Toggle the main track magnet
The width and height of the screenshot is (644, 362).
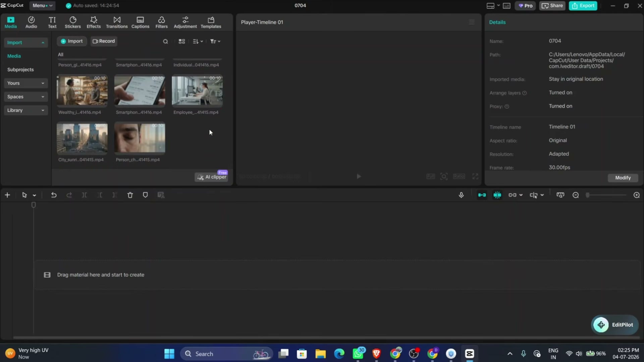(482, 195)
